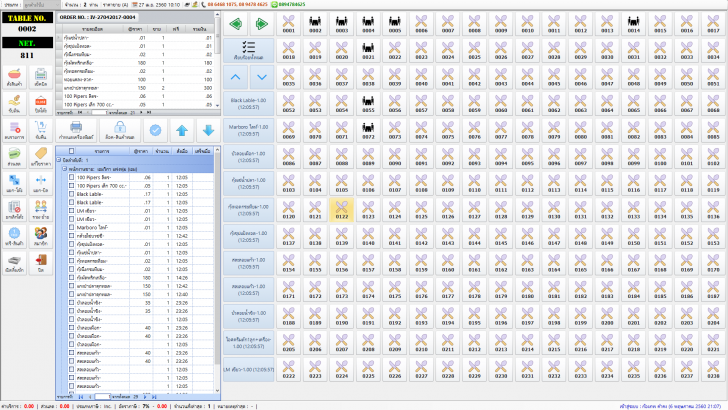Viewport: 728px width, 410px height.
Task: Jump to first page in lower item list pager
Action: coord(81,397)
